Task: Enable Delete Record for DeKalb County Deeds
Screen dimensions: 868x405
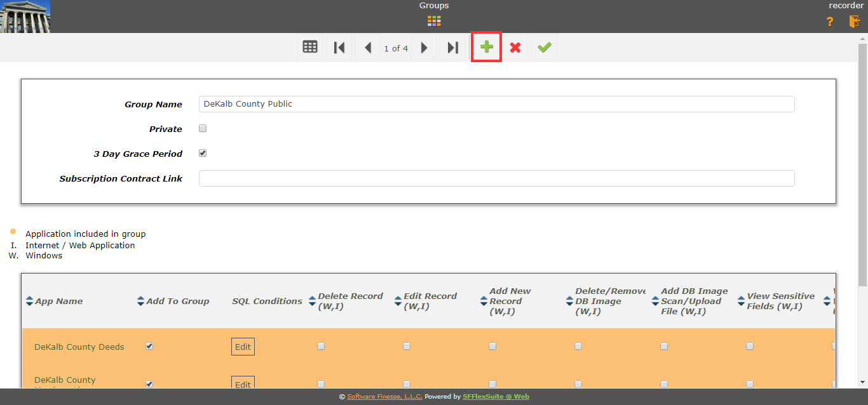Action: click(321, 346)
